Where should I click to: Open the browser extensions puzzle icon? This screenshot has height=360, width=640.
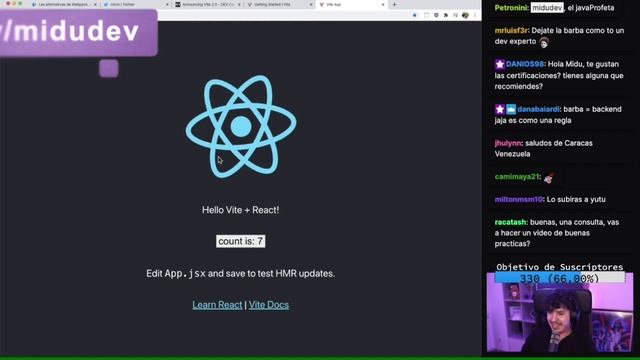point(446,15)
